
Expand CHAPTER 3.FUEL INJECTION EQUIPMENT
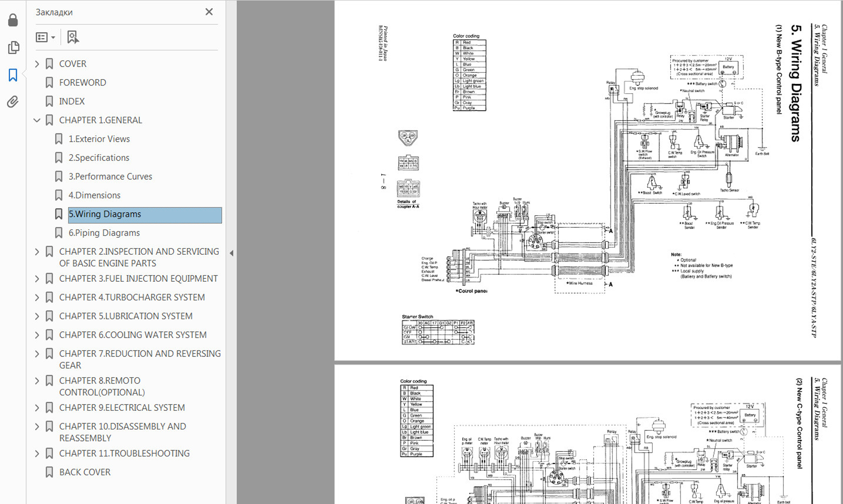click(x=37, y=279)
